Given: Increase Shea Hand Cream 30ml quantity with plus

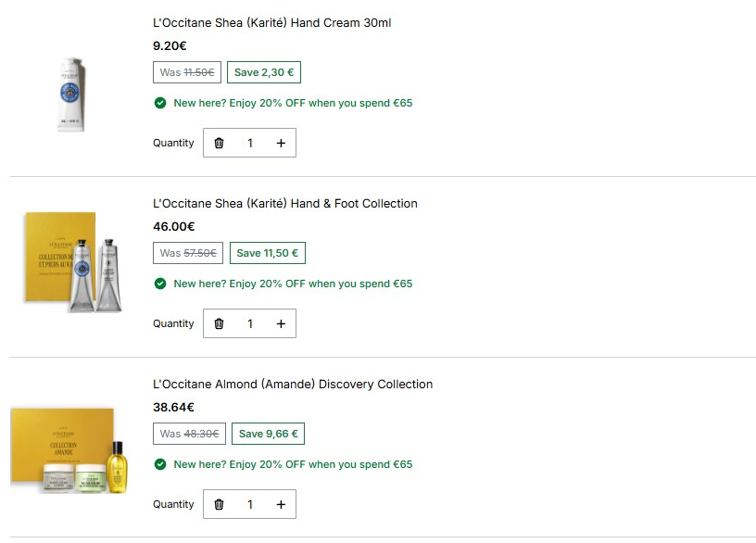Looking at the screenshot, I should (x=281, y=143).
